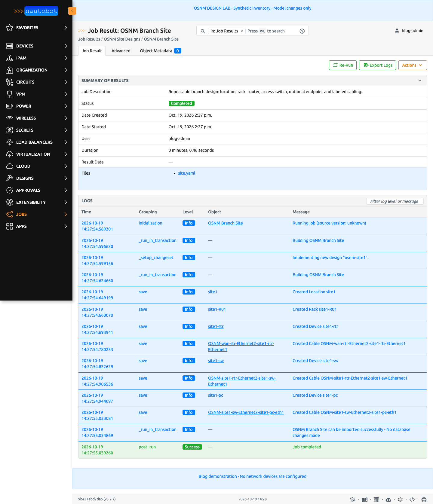Click the search box placeholder text
Screen dimensions: 433x504
point(266,31)
